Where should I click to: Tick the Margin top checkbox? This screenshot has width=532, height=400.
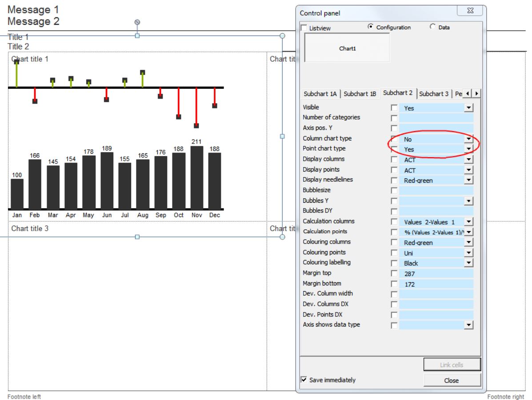pos(394,273)
